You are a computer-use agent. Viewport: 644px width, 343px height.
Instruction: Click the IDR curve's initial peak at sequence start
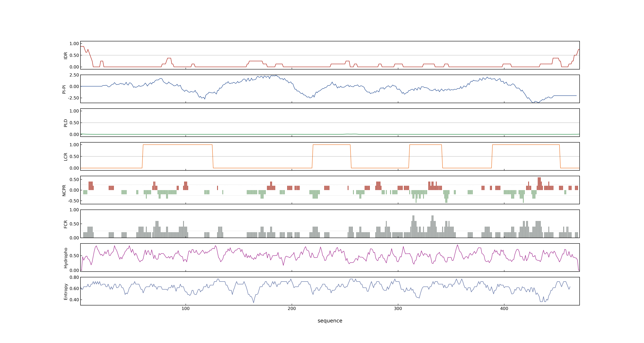[x=82, y=46]
